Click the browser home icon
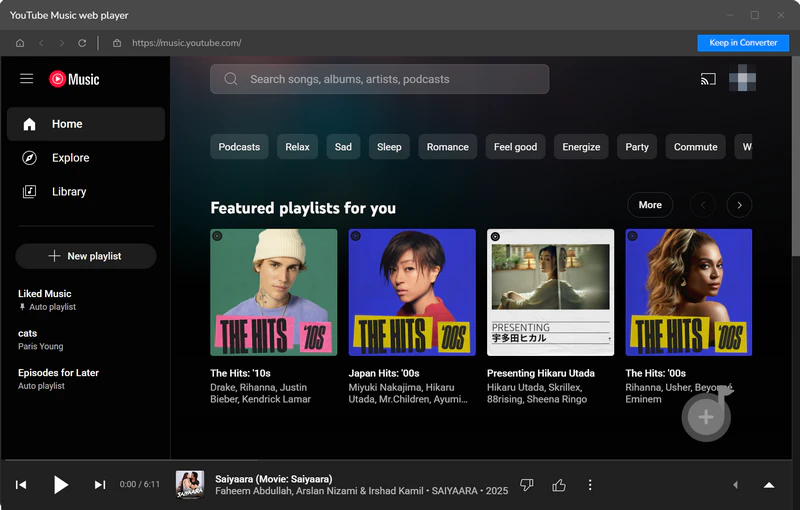 coord(20,43)
